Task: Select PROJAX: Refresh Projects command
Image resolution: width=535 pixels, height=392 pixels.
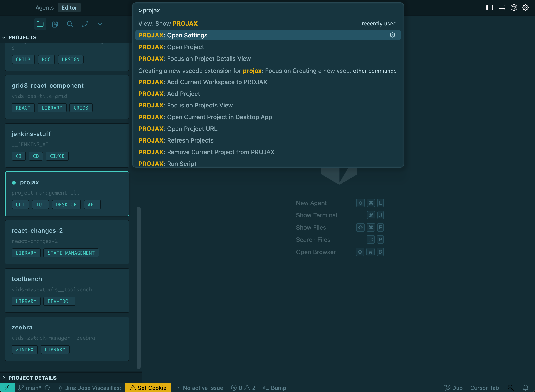Action: click(176, 140)
